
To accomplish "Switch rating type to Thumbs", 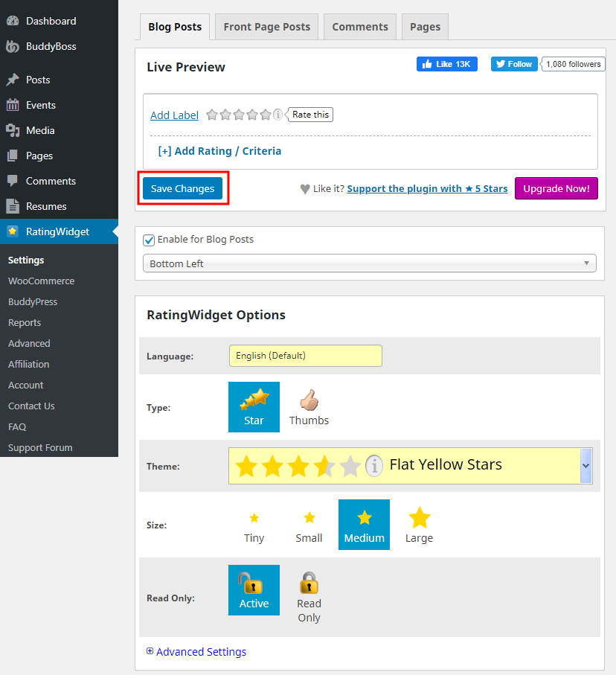I will pos(309,406).
